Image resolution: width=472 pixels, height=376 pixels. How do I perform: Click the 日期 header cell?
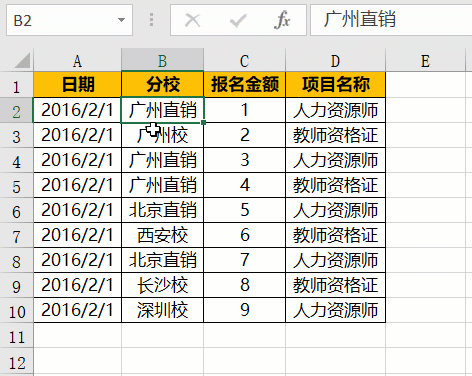tap(77, 85)
